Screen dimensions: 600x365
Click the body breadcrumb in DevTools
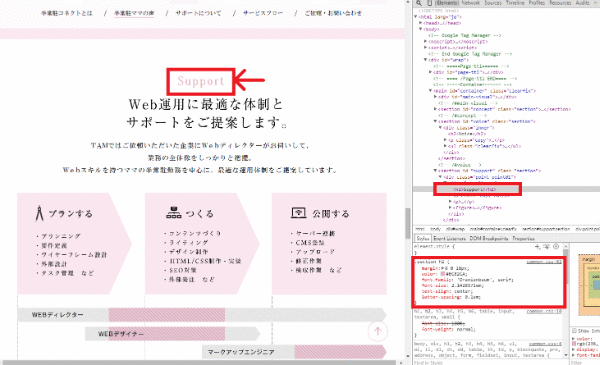coord(435,229)
